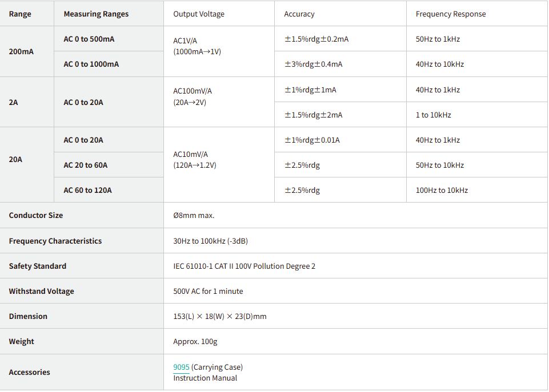
Task: Select the Output Voltage column header
Action: (x=199, y=14)
